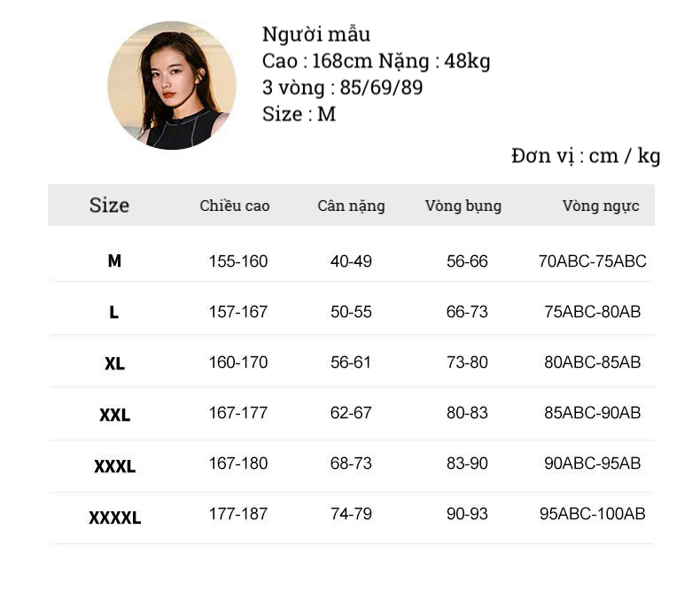
Task: Click the Vòng ngực column header
Action: [x=600, y=206]
